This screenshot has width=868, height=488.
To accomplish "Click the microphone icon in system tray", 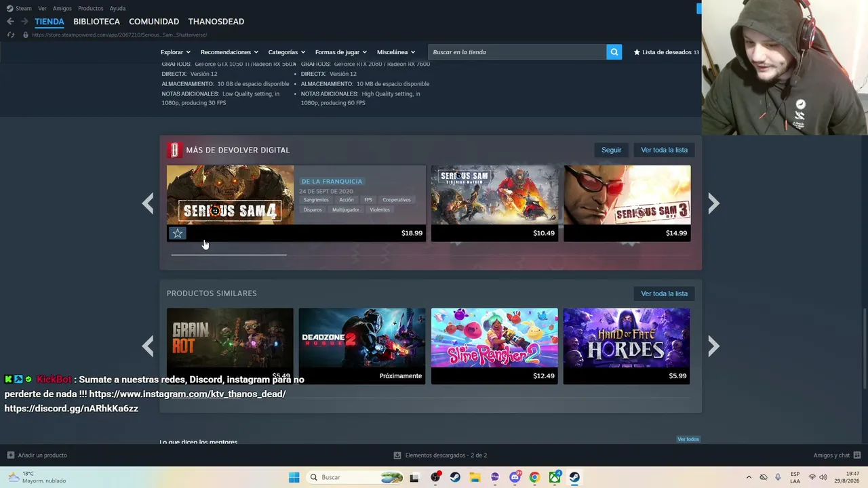I will tap(778, 477).
